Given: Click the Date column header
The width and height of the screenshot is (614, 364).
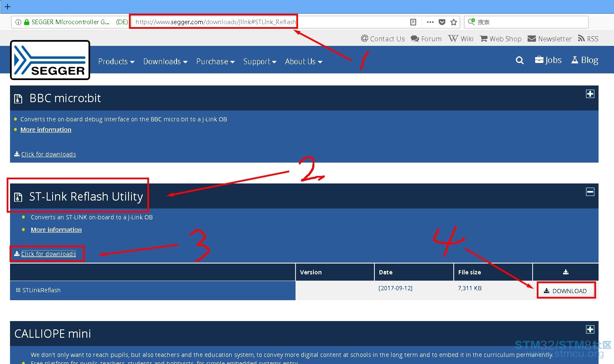Looking at the screenshot, I should pos(386,272).
